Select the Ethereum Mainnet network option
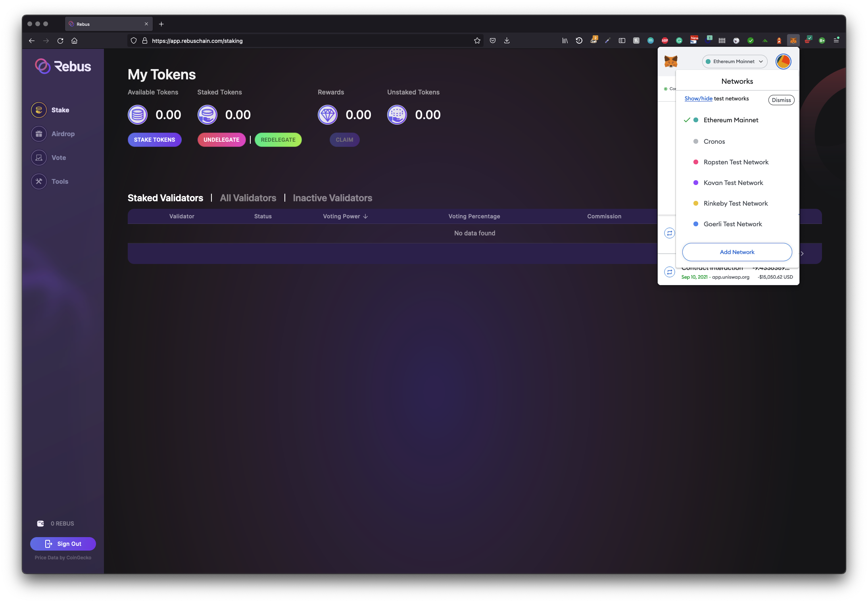 (737, 120)
